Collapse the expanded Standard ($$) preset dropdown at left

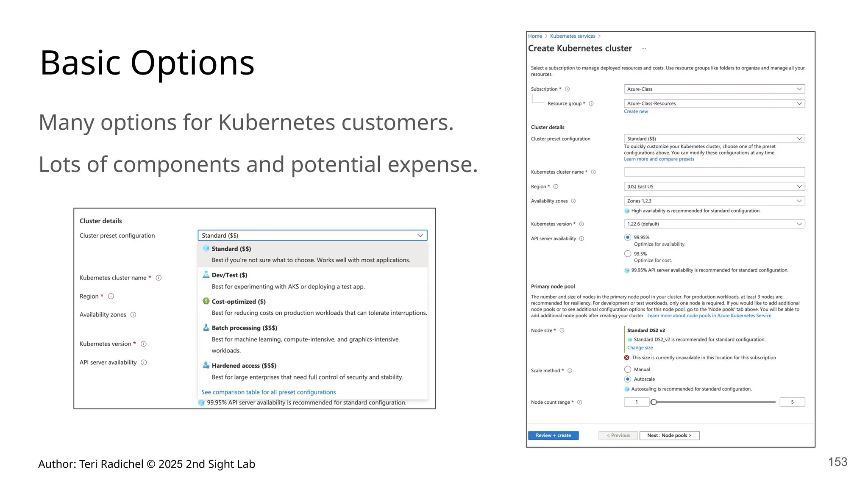[x=312, y=236]
